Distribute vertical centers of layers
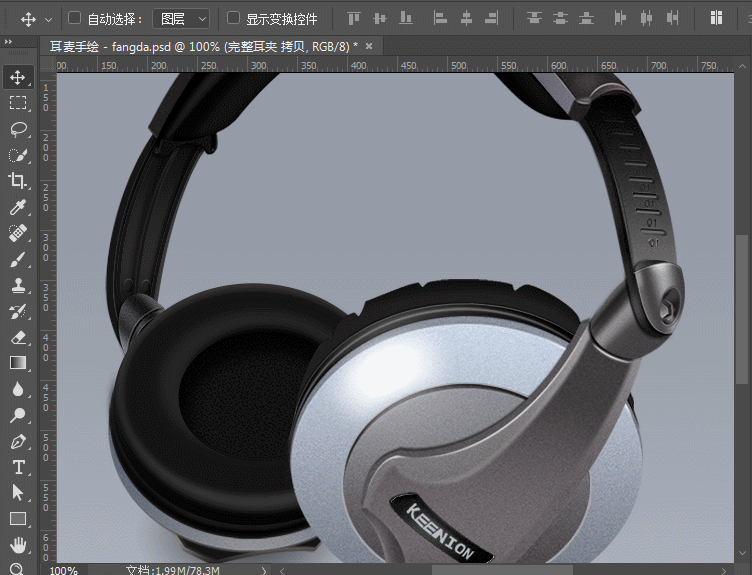 [x=560, y=18]
